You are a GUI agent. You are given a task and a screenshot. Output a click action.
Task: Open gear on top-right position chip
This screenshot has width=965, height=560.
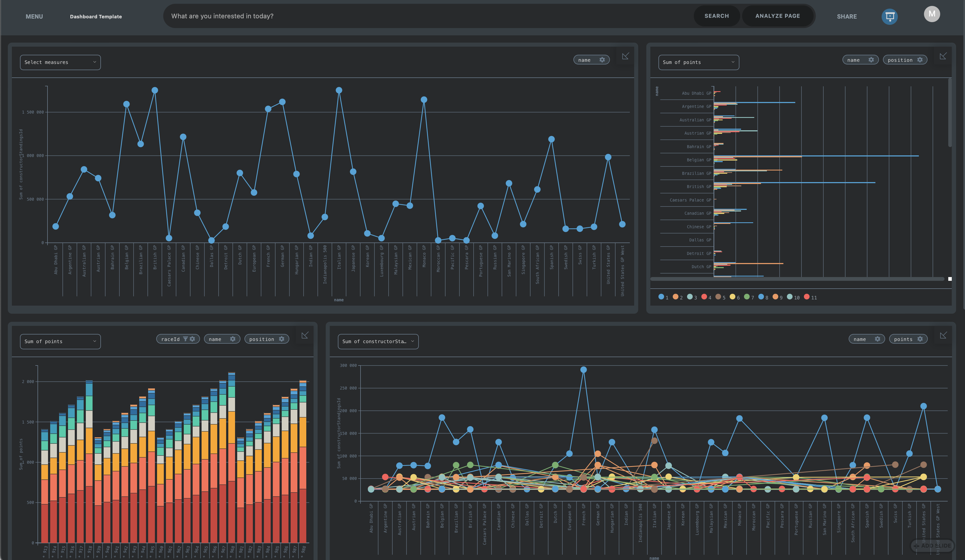point(920,60)
